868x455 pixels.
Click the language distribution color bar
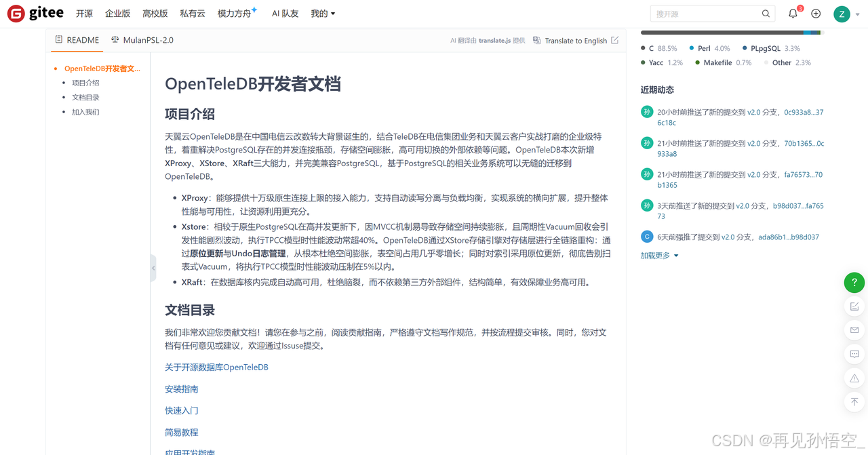[x=732, y=33]
